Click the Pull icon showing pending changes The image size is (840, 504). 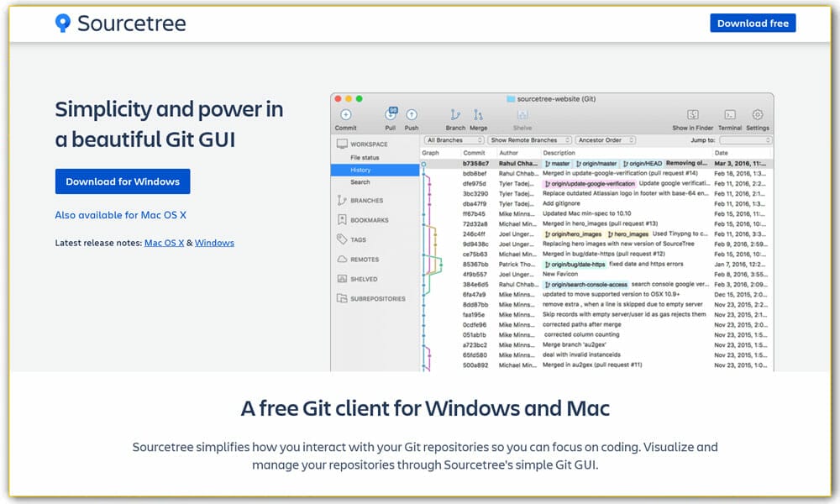click(x=391, y=113)
